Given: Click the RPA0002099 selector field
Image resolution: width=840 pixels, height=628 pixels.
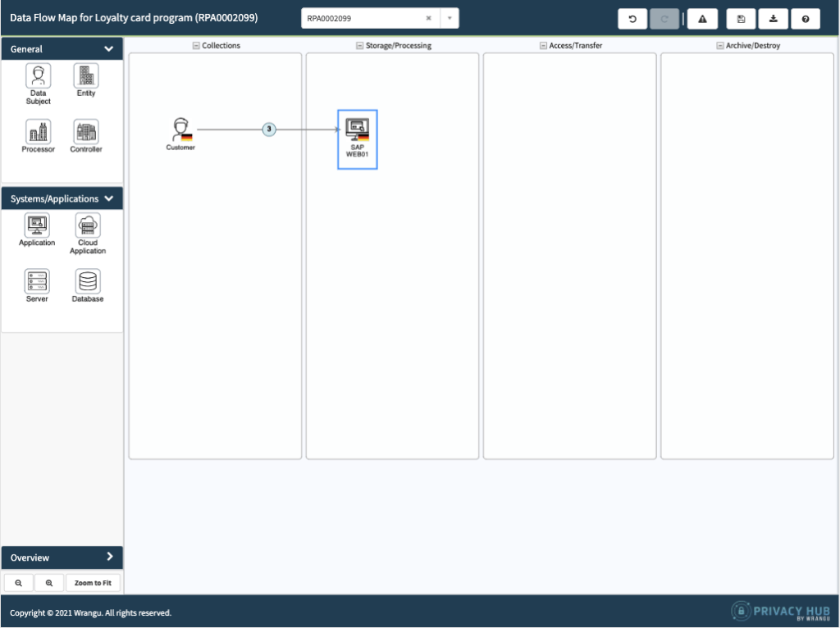Looking at the screenshot, I should click(x=380, y=18).
